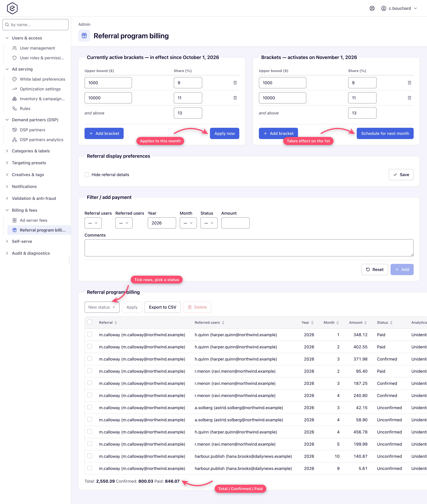Delete the 10000 bracket in active brackets

tap(235, 98)
